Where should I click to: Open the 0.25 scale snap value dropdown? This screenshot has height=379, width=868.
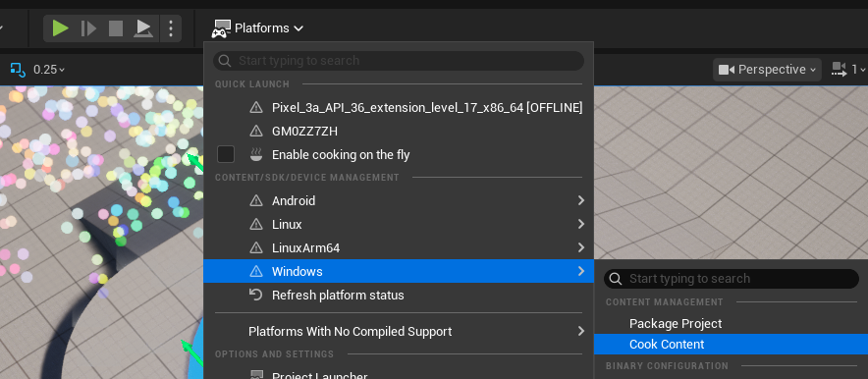[x=49, y=70]
